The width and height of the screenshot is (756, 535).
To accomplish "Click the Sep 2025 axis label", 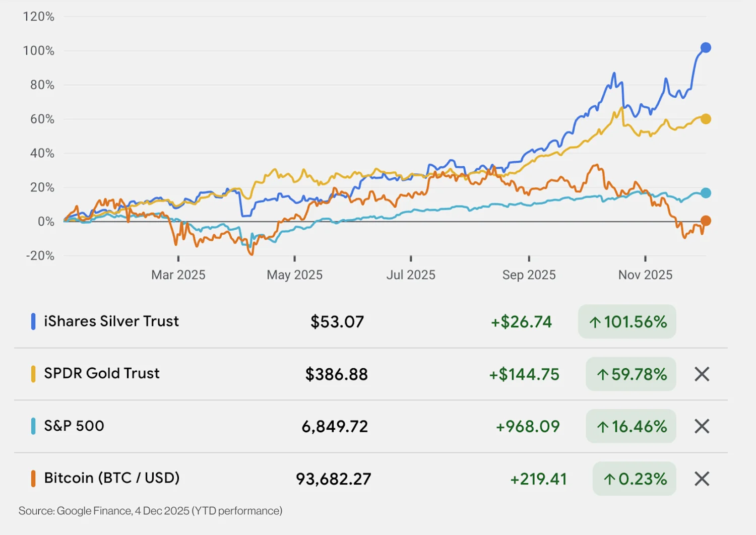I will (x=529, y=275).
